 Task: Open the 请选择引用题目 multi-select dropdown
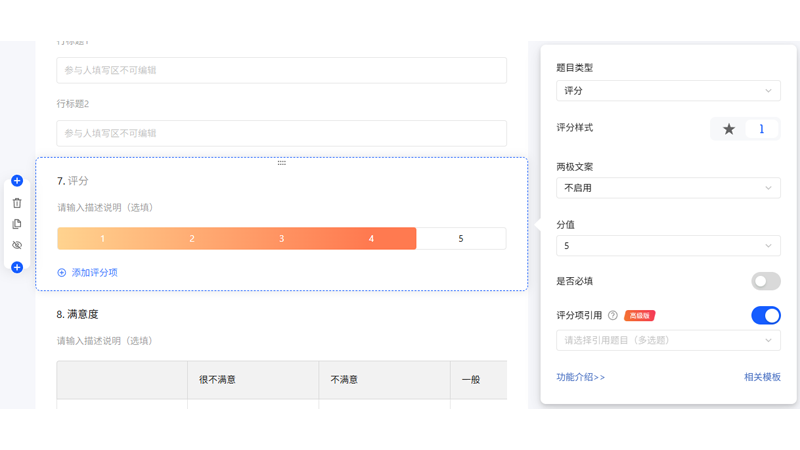pos(668,340)
